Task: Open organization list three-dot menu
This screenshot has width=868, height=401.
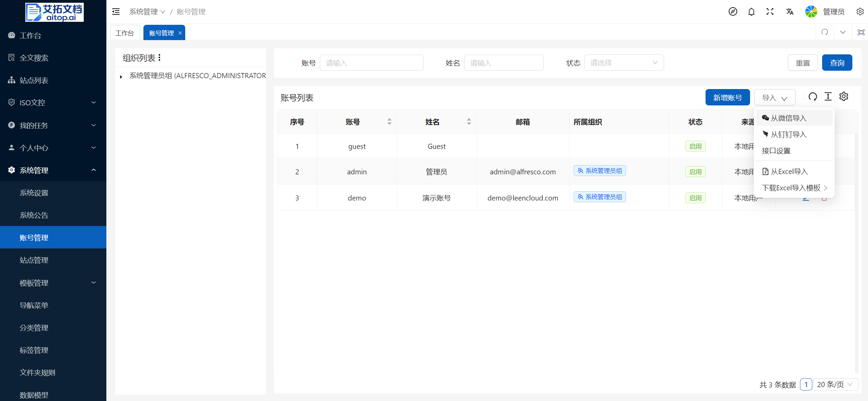Action: [x=159, y=58]
